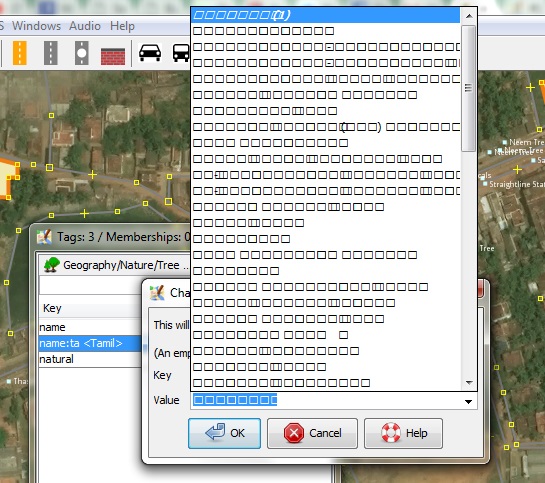
Task: Click the Tags/Memberships panel title icon
Action: click(44, 237)
